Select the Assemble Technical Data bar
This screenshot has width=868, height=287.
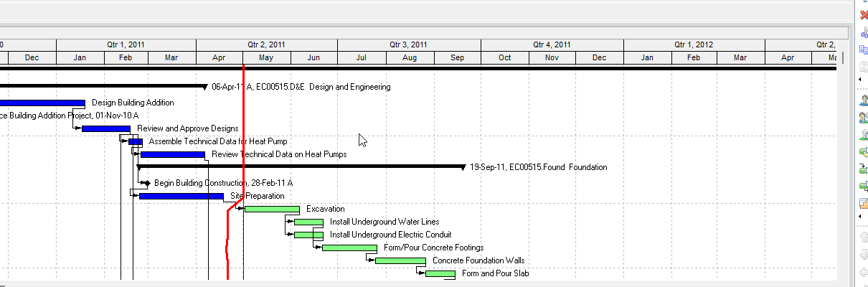click(136, 142)
